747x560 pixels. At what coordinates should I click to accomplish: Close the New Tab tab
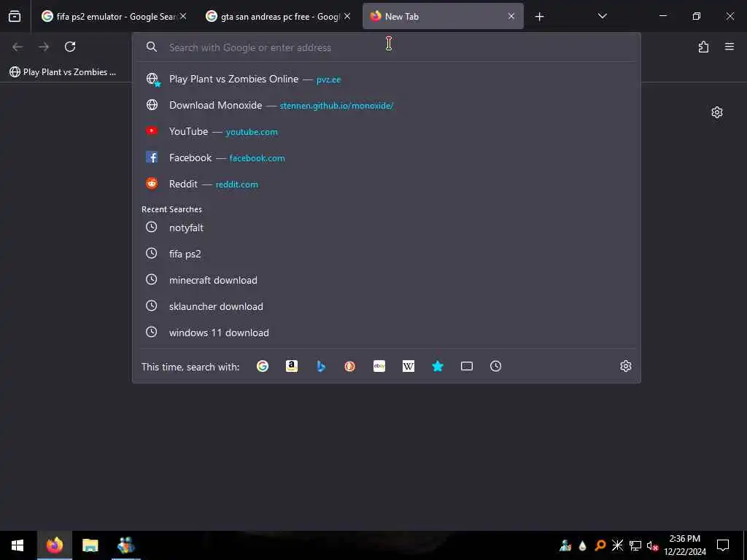(x=511, y=17)
